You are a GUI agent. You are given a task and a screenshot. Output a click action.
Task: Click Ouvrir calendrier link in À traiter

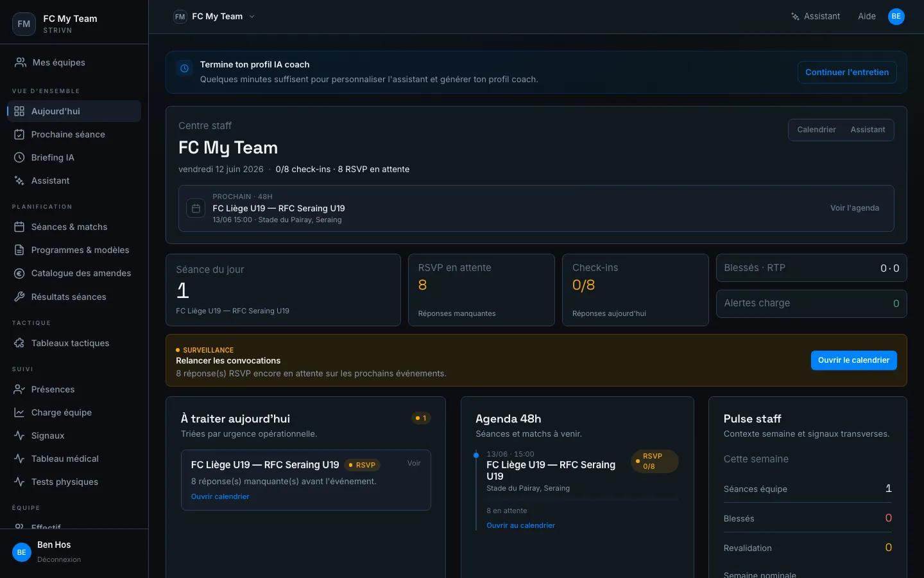tap(220, 496)
